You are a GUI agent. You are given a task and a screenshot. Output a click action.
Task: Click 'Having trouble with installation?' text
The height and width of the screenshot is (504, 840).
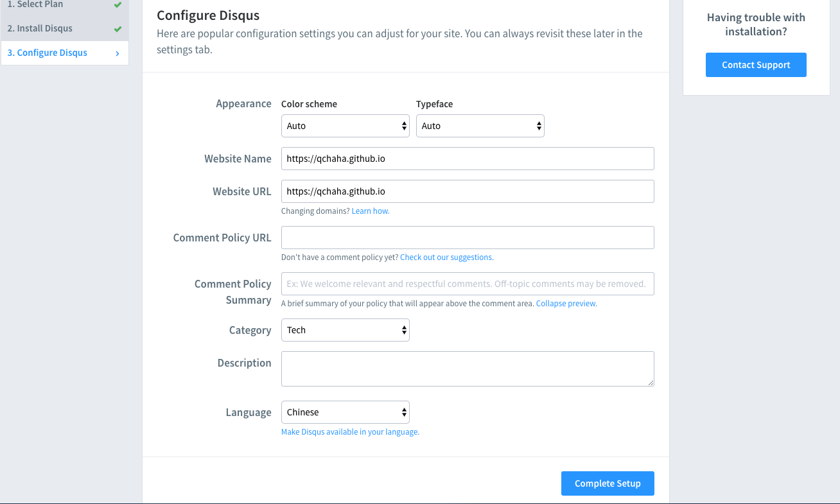(x=756, y=24)
